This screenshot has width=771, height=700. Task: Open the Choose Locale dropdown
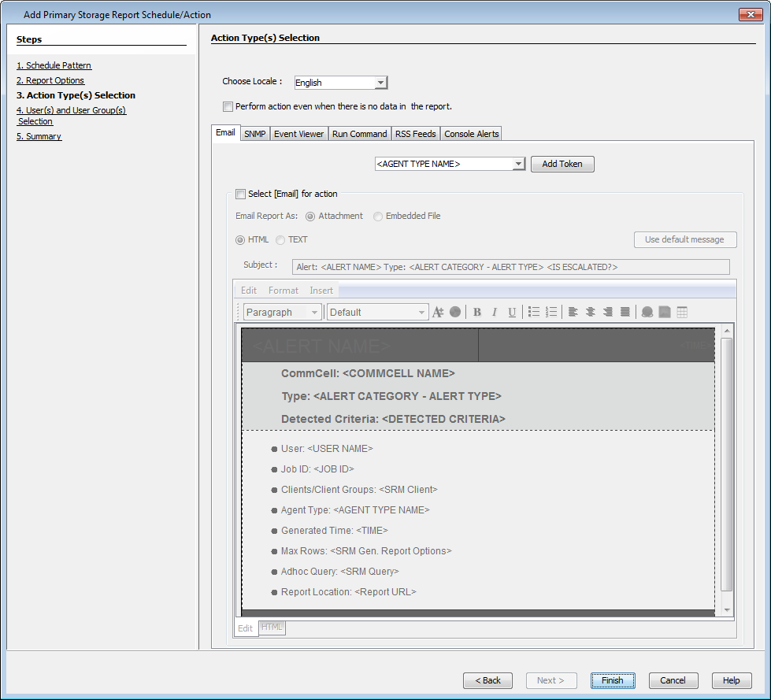coord(381,82)
